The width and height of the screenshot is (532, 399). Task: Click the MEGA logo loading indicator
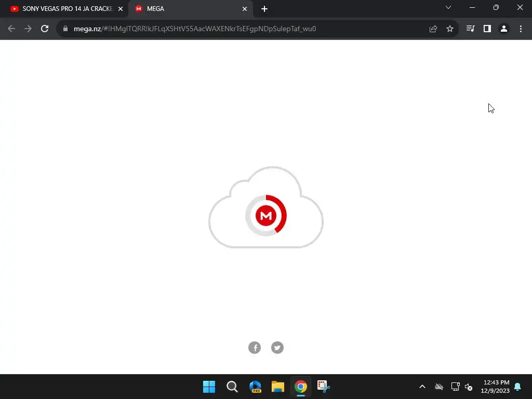pos(266,216)
